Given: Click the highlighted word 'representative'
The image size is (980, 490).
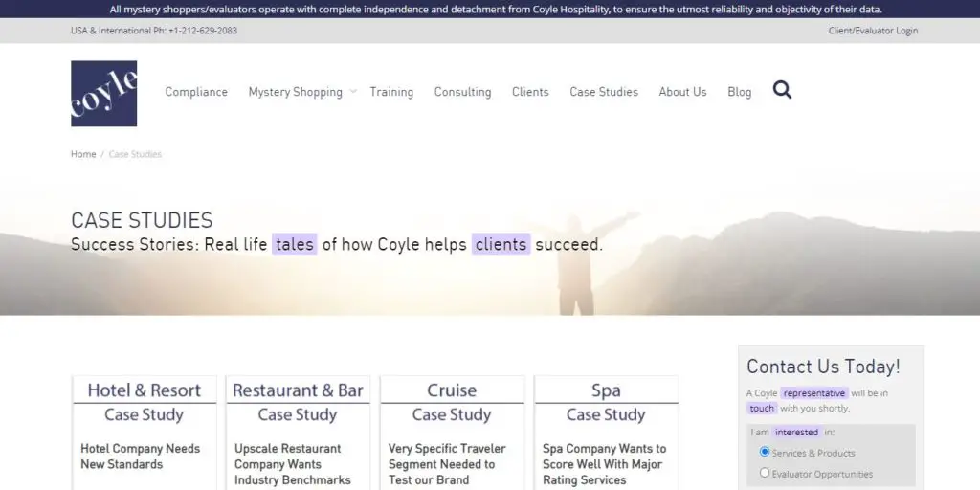Looking at the screenshot, I should click(x=814, y=393).
